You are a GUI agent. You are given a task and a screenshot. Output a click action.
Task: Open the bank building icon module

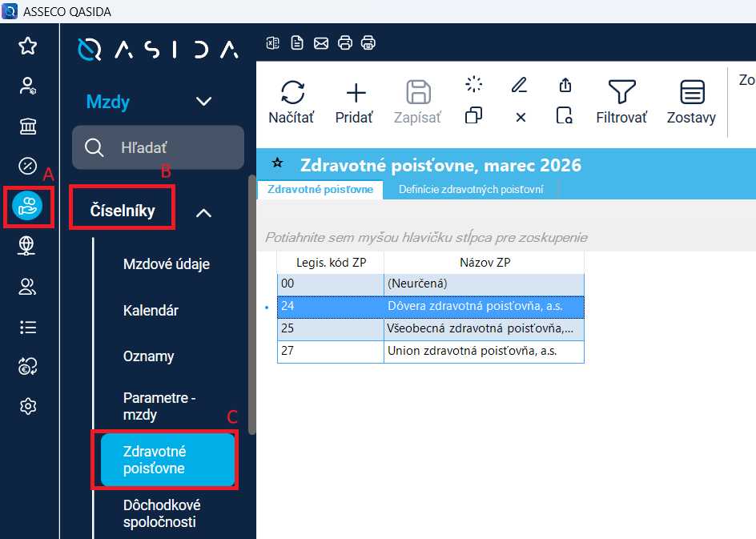pyautogui.click(x=27, y=127)
